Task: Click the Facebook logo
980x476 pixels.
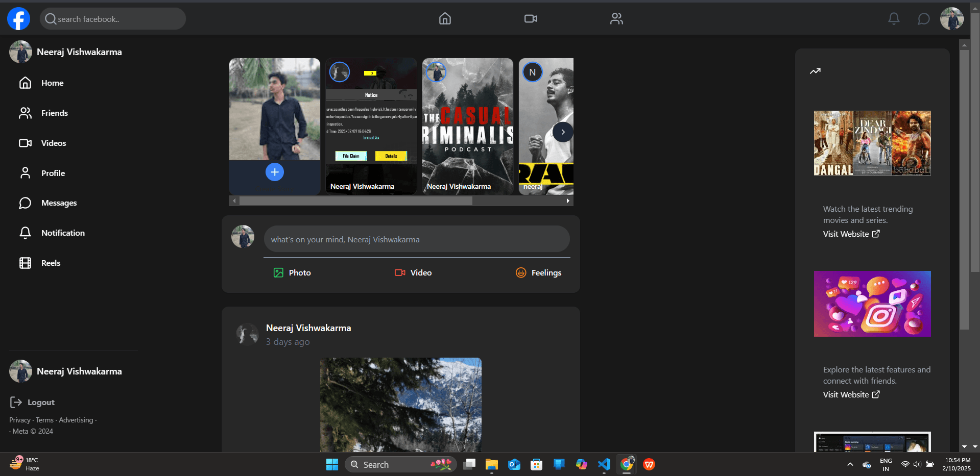Action: pos(18,18)
